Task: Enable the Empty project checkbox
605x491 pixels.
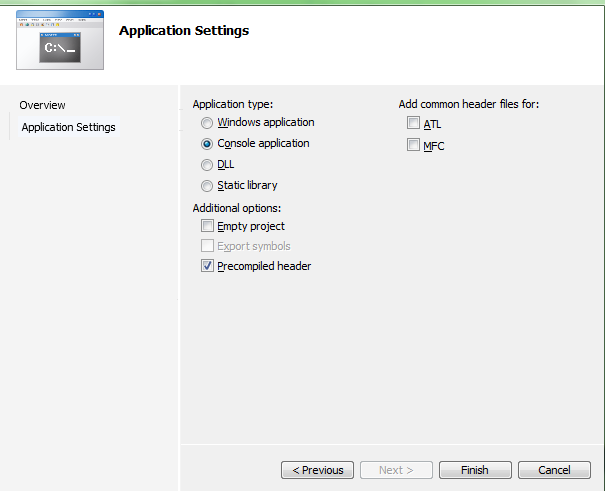Action: tap(207, 227)
